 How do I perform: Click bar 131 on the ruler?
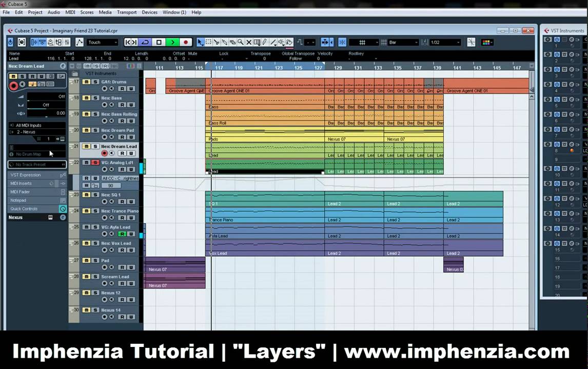pyautogui.click(x=358, y=68)
